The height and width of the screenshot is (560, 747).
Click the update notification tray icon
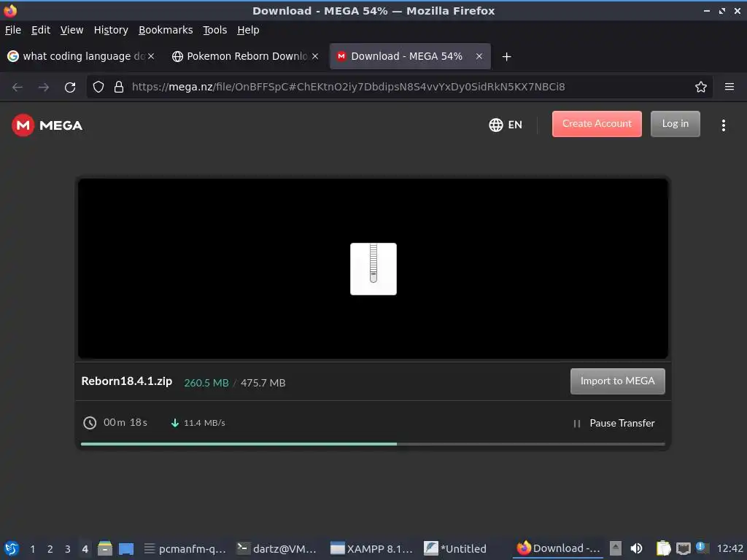pyautogui.click(x=701, y=548)
